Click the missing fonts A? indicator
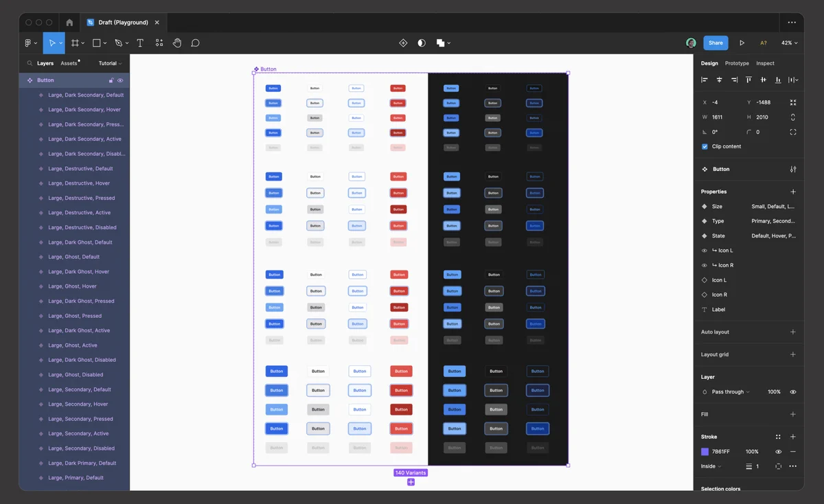Viewport: 824px width, 504px height. pos(763,43)
